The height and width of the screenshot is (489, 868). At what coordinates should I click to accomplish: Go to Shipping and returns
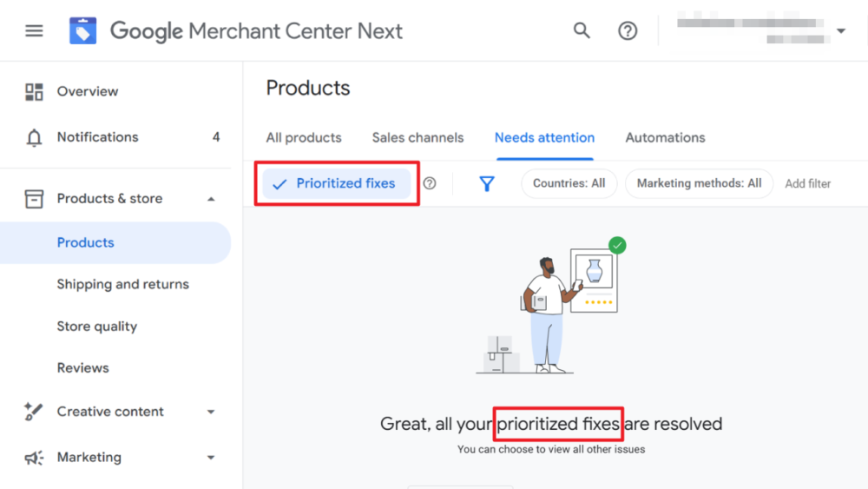click(122, 284)
